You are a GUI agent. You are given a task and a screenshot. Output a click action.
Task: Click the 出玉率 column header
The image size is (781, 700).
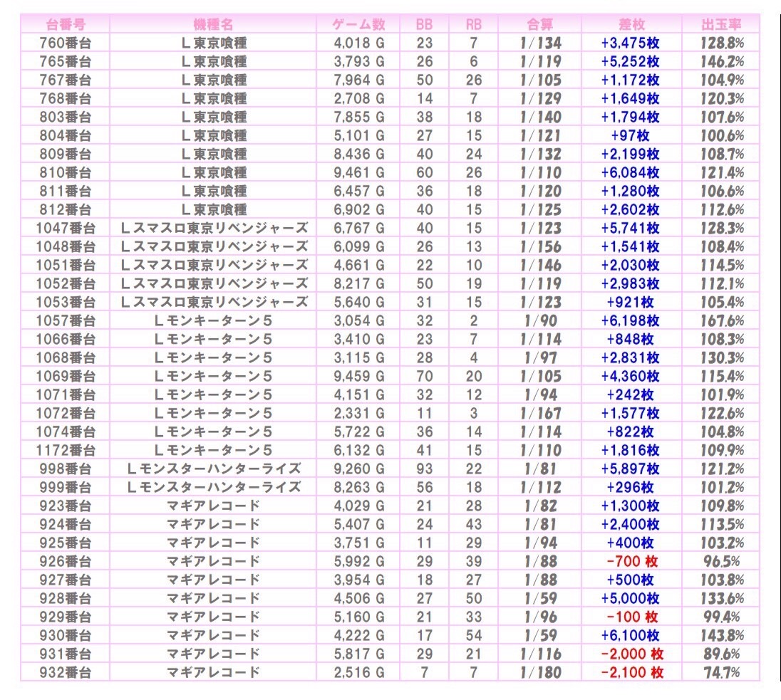click(720, 24)
